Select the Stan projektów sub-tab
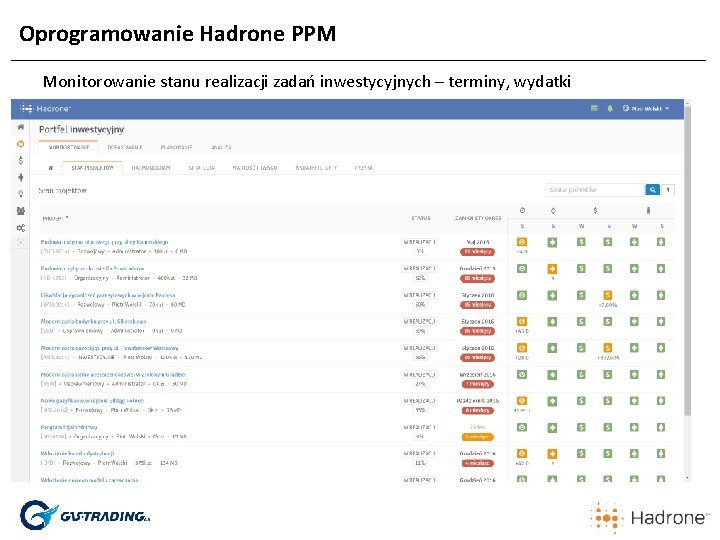This screenshot has width=720, height=540. [x=92, y=168]
